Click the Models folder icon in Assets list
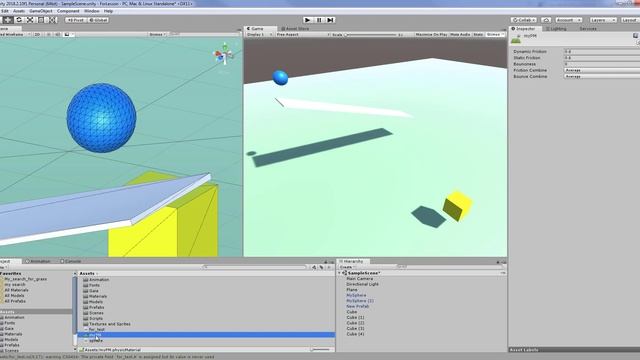Screen dimensions: 640x360 coord(85,302)
